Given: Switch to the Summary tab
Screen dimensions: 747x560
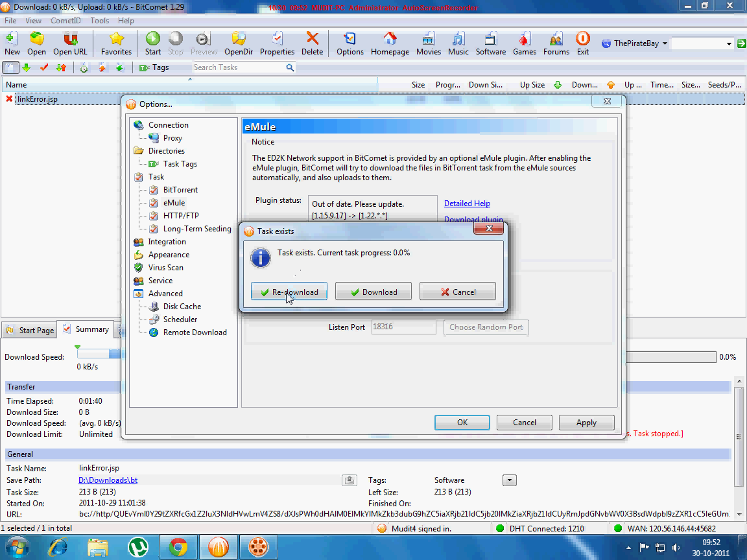Looking at the screenshot, I should (x=87, y=329).
